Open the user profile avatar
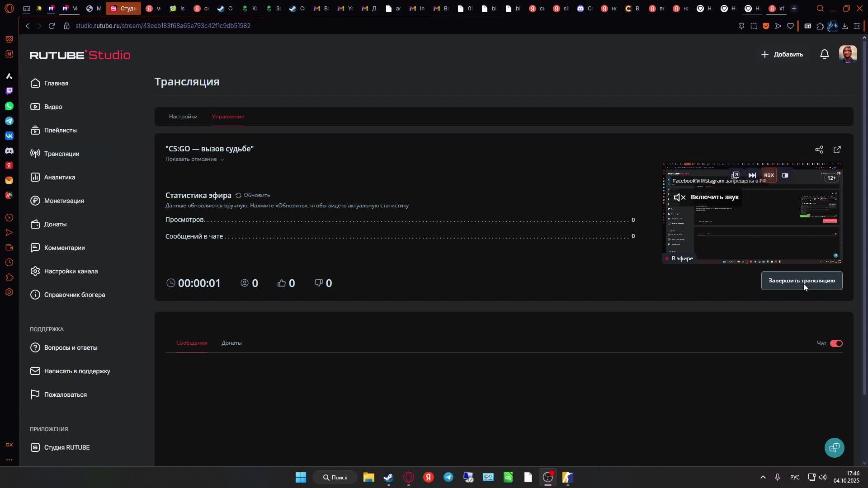Image resolution: width=868 pixels, height=488 pixels. click(848, 54)
